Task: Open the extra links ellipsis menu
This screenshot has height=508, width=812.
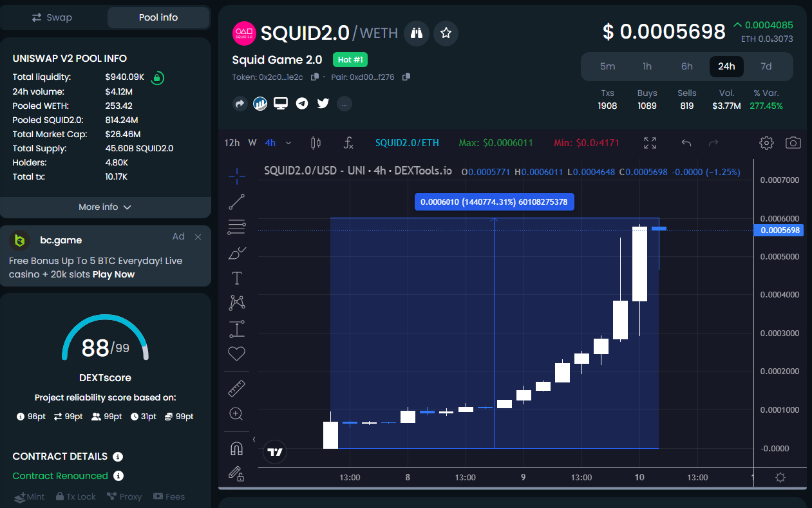Action: [344, 104]
